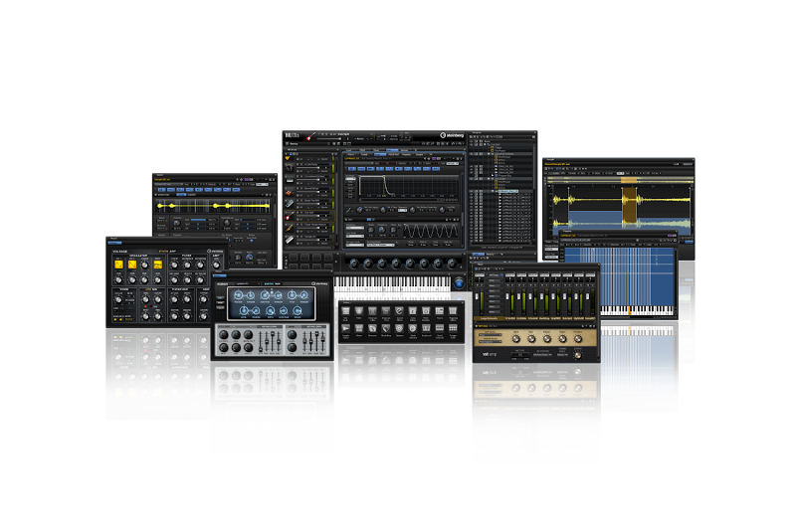796x532 pixels.
Task: Toggle the last blue section button in HALion's sound editor
Action: (x=436, y=168)
